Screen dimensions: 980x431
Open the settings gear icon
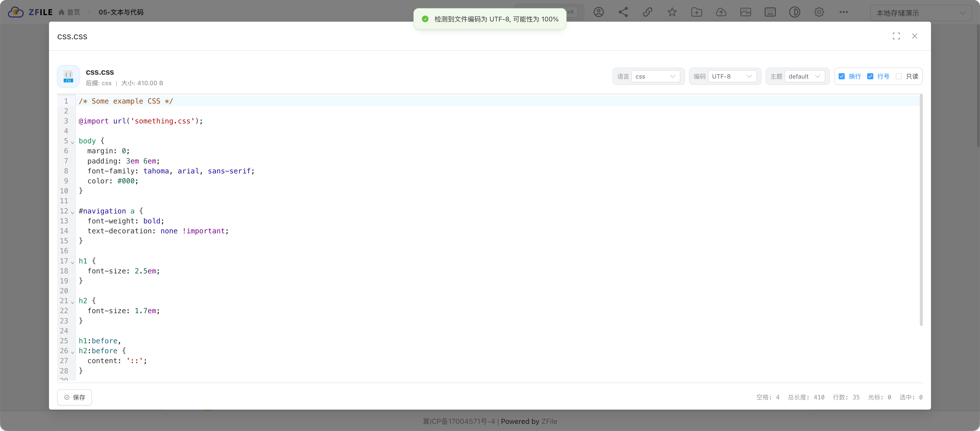(x=819, y=12)
